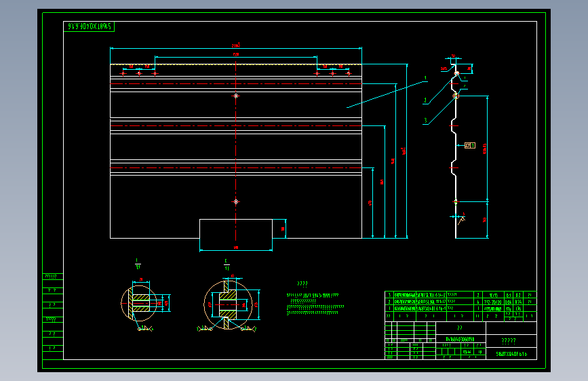Click the left roughness symbol under detail II
This screenshot has height=381, width=588.
click(x=205, y=329)
